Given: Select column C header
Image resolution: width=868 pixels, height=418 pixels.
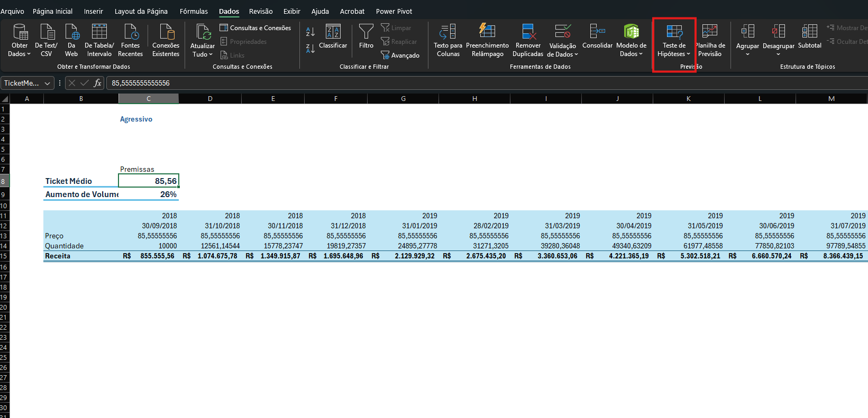Looking at the screenshot, I should (149, 98).
